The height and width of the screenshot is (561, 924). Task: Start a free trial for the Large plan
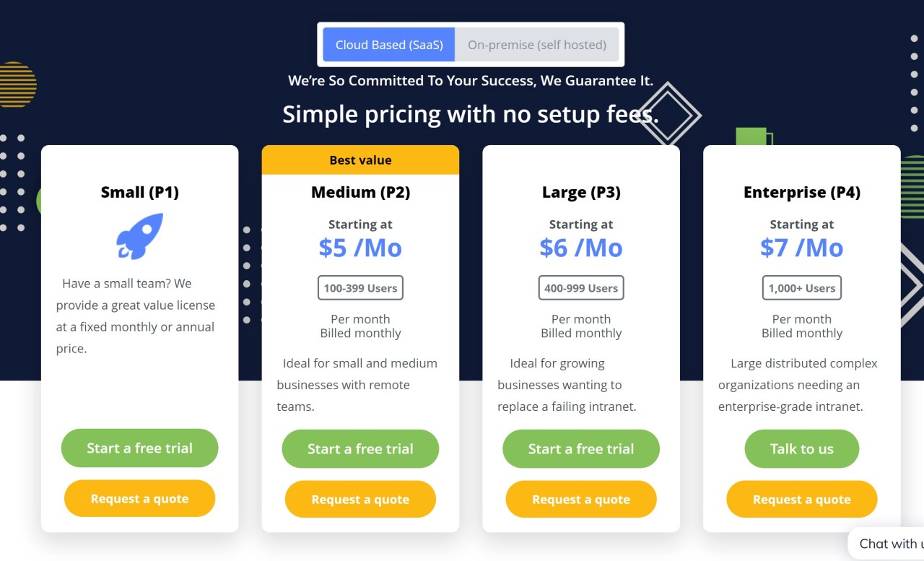(x=580, y=448)
